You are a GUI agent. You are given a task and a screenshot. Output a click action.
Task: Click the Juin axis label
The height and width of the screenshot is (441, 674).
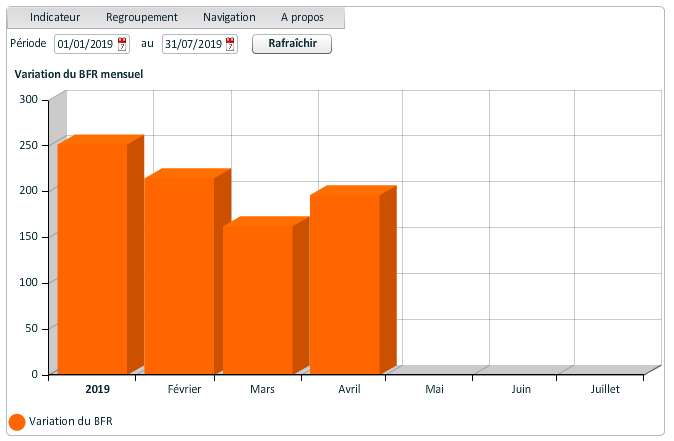(521, 389)
